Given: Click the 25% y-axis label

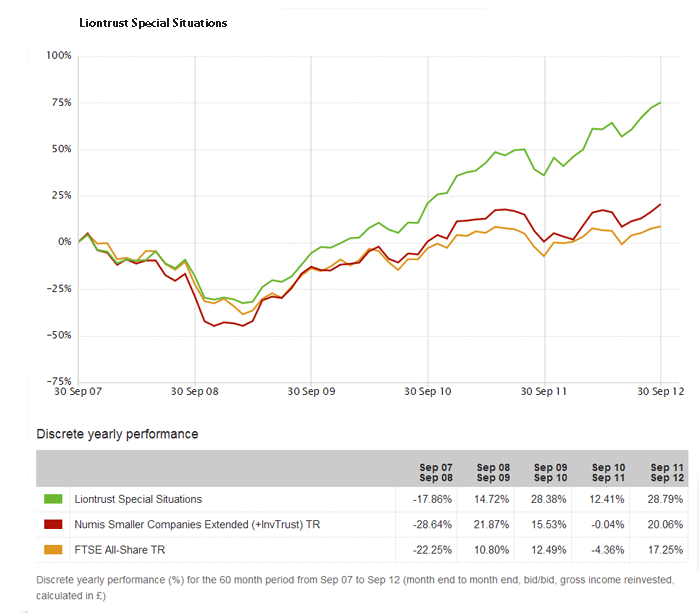Looking at the screenshot, I should [61, 195].
